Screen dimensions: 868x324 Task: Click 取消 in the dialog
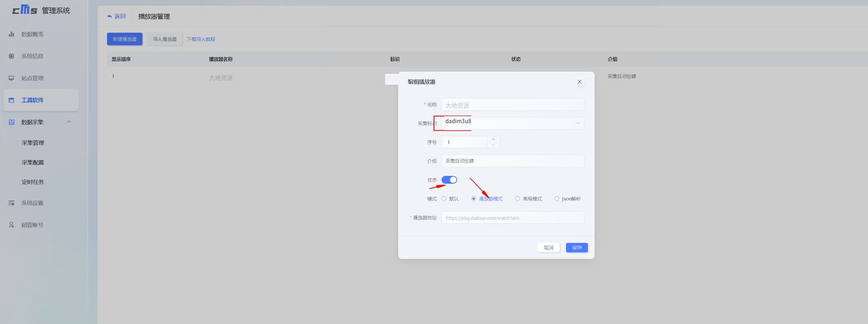coord(548,247)
